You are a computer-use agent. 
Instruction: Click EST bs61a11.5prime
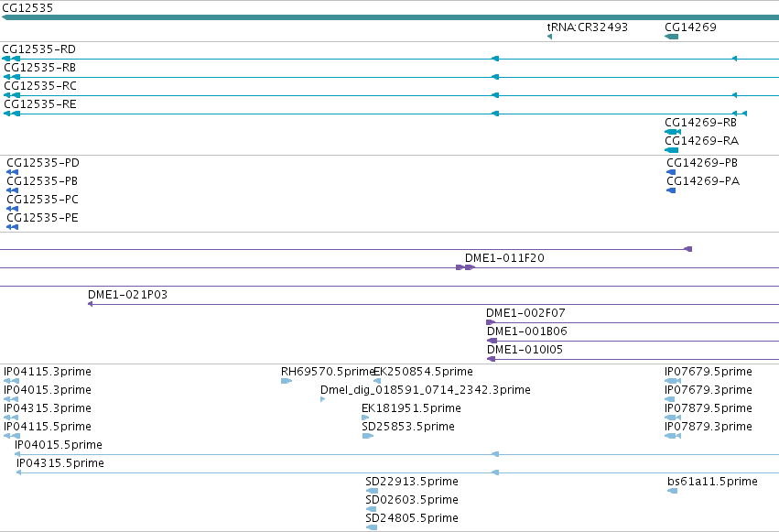click(x=712, y=482)
